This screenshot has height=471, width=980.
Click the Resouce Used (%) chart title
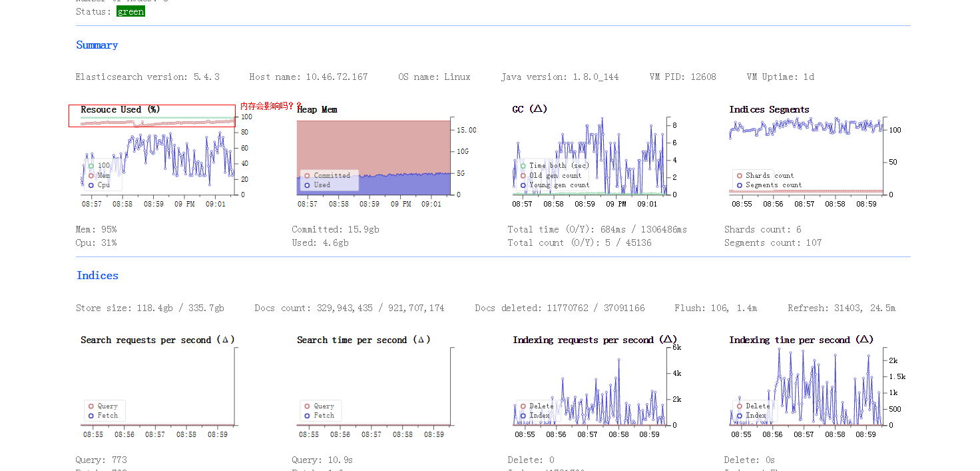pyautogui.click(x=121, y=110)
